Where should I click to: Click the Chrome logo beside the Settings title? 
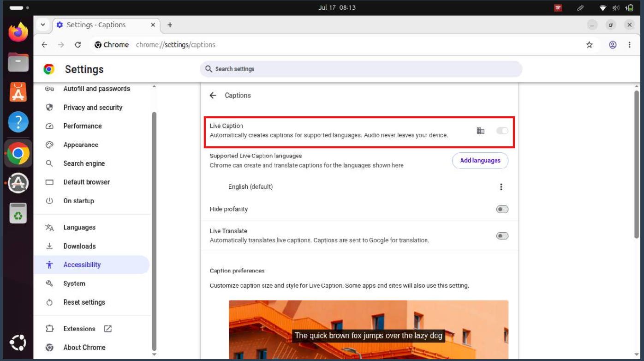(x=49, y=69)
